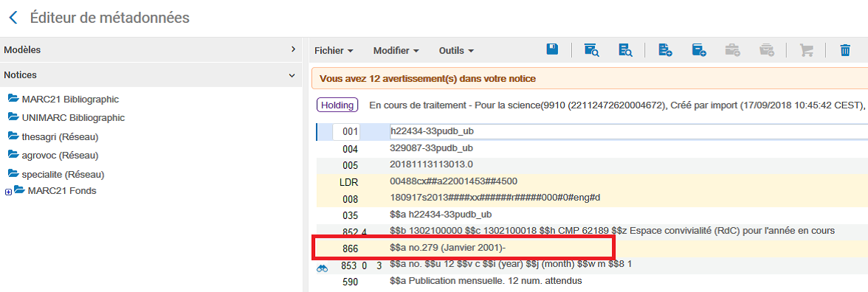Image resolution: width=868 pixels, height=292 pixels.
Task: Expand the MARC21 Fonds tree node
Action: pos(8,192)
